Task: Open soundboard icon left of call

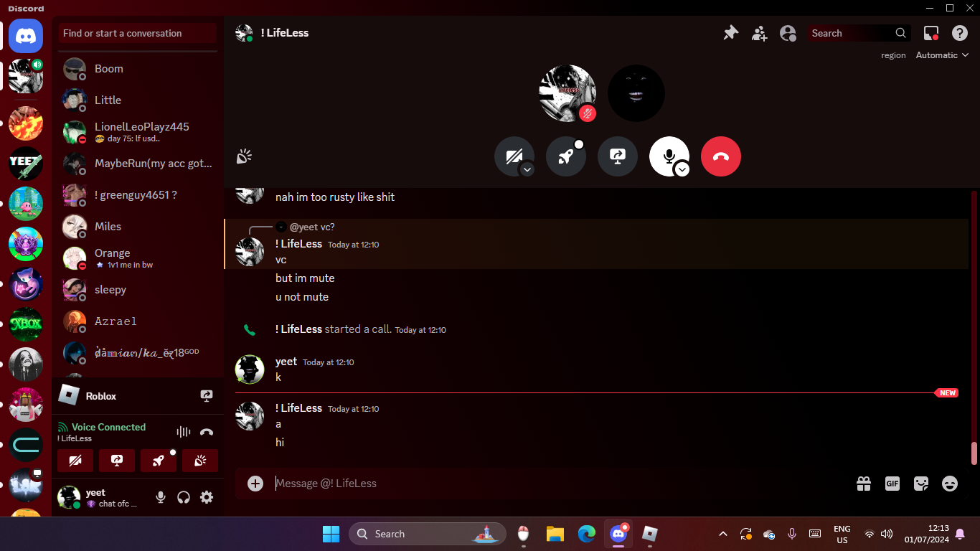Action: point(244,156)
